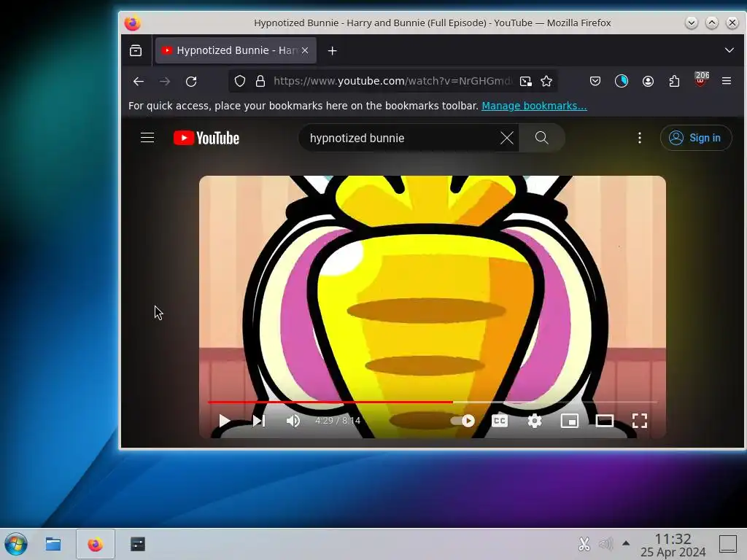This screenshot has width=747, height=560.
Task: Open tracking protection shield panel
Action: 240,82
